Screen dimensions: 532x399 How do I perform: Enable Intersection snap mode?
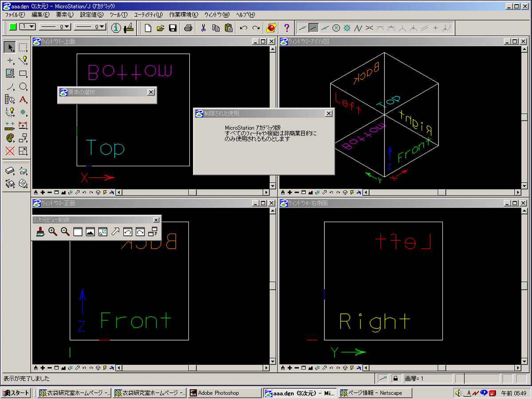pos(369,28)
